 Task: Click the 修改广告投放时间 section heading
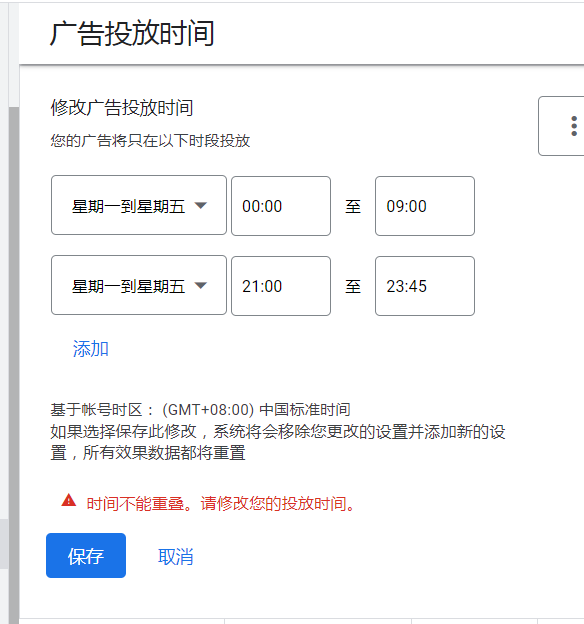[x=122, y=108]
